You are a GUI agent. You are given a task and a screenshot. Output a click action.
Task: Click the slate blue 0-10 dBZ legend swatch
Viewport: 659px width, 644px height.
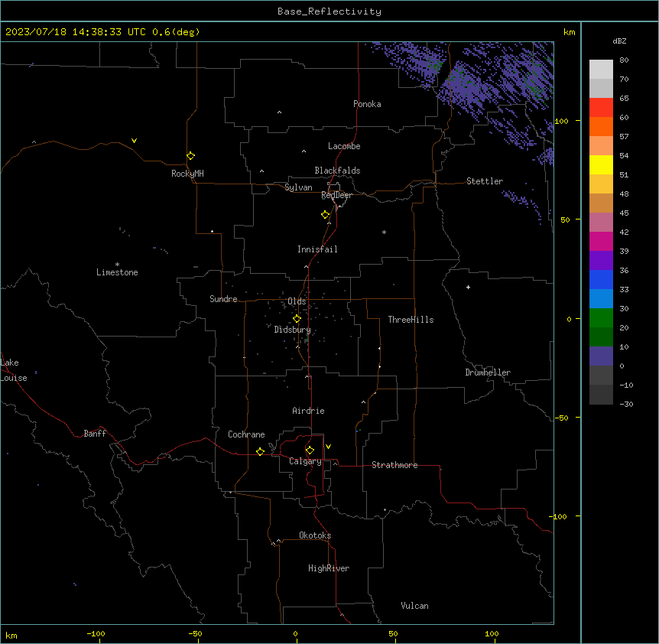click(601, 356)
